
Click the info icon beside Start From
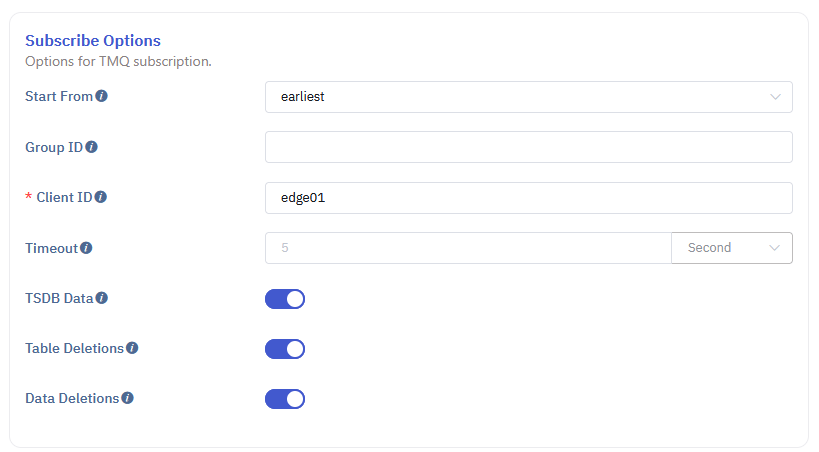(x=102, y=97)
